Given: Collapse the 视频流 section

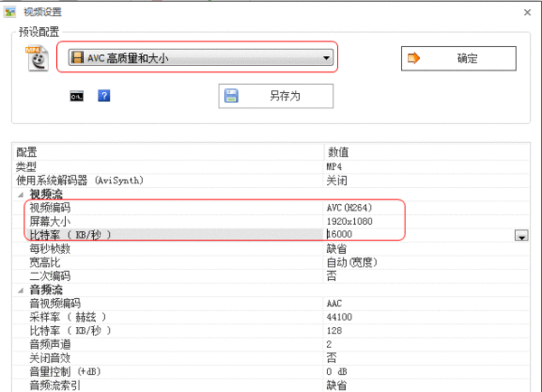Looking at the screenshot, I should tap(20, 194).
